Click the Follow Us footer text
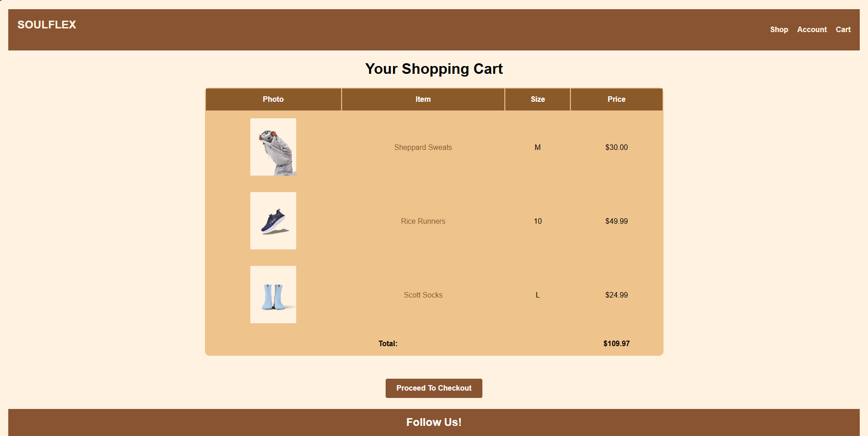 (x=433, y=422)
